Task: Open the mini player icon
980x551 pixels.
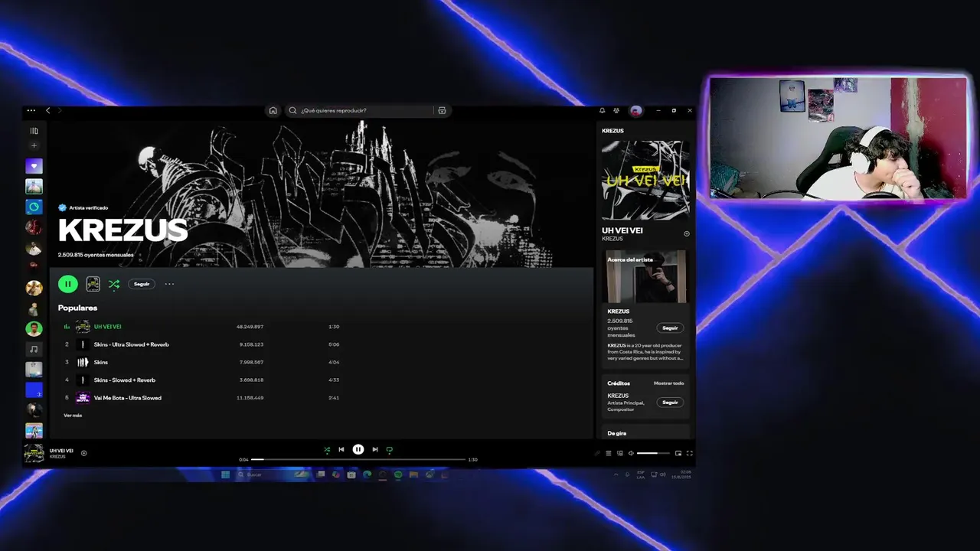Action: click(x=678, y=453)
